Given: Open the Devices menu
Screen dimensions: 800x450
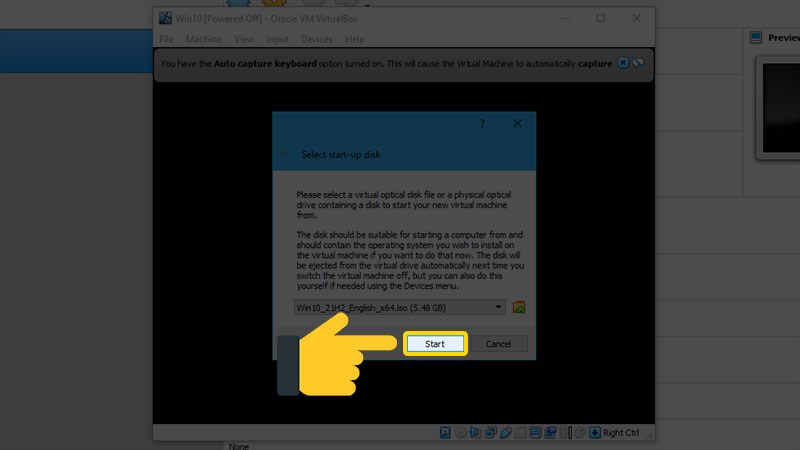Looking at the screenshot, I should (x=316, y=39).
